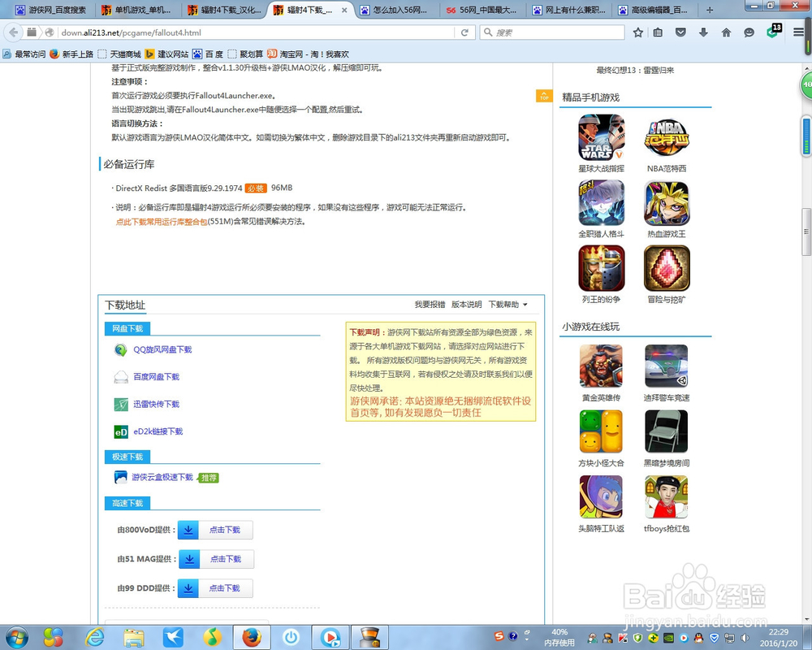Click the 游侠云盒 cloud box icon
Screen dimensions: 812x650
[x=121, y=477]
